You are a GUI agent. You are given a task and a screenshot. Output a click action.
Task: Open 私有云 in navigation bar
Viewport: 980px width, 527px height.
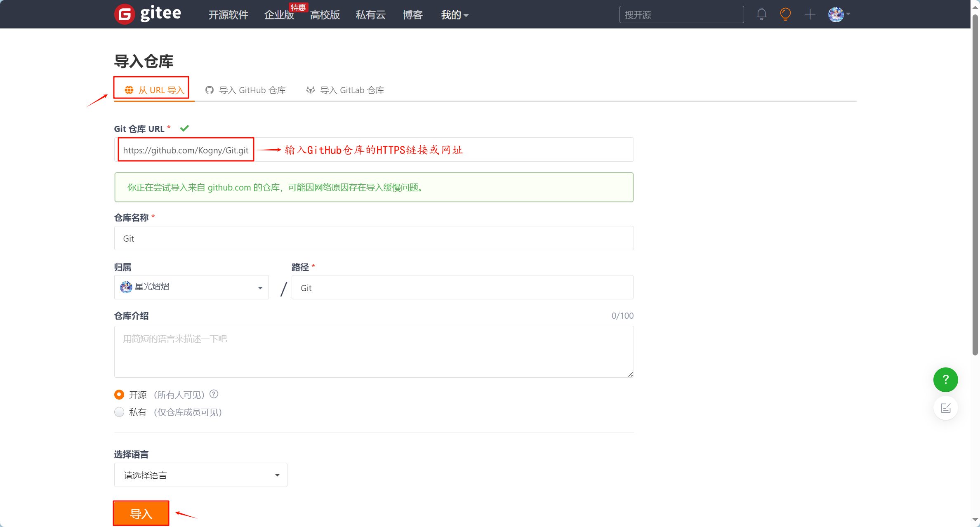(371, 15)
